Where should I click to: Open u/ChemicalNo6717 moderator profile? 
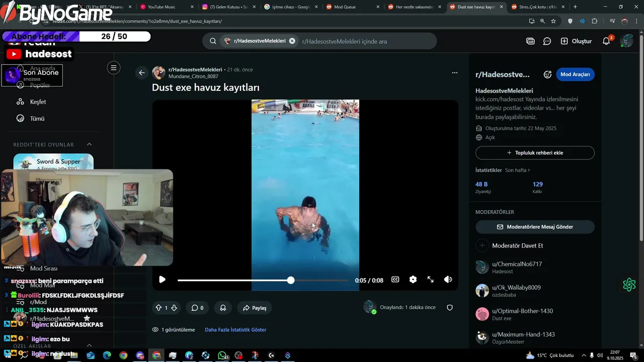[517, 264]
